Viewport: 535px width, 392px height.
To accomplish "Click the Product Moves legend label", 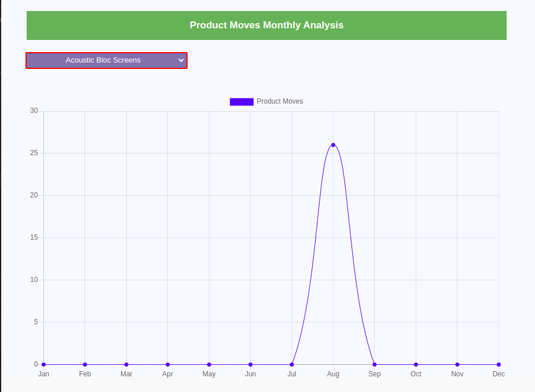I will click(280, 101).
